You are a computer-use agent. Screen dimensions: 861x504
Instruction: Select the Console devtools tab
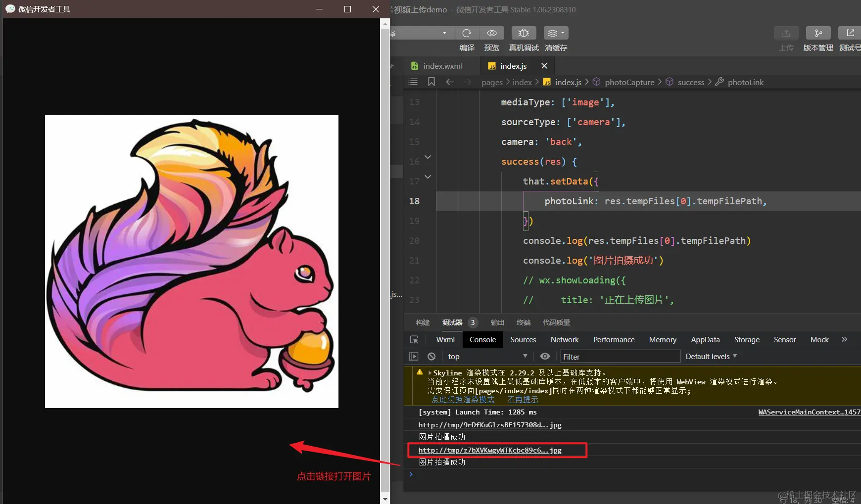tap(482, 340)
